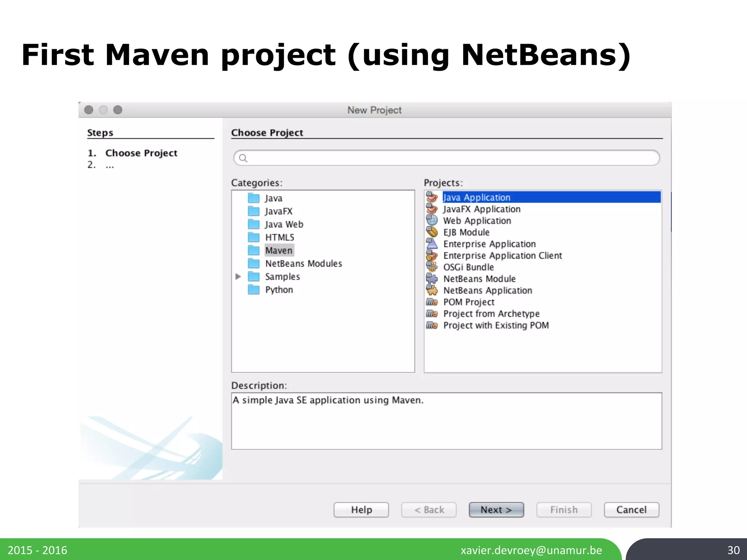Click xavier.devroey@unamur.be email in footer
The height and width of the screenshot is (560, 747).
(x=531, y=550)
